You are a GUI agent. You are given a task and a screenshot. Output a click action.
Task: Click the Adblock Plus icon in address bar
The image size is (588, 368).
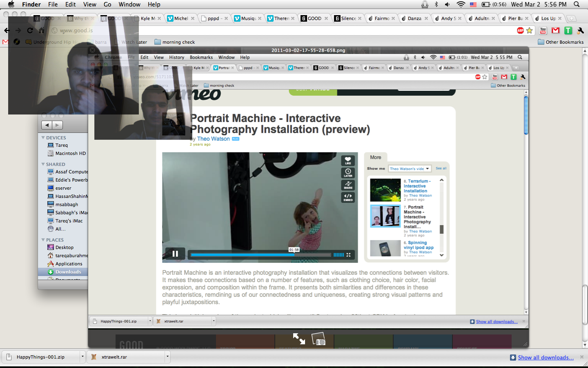click(520, 31)
